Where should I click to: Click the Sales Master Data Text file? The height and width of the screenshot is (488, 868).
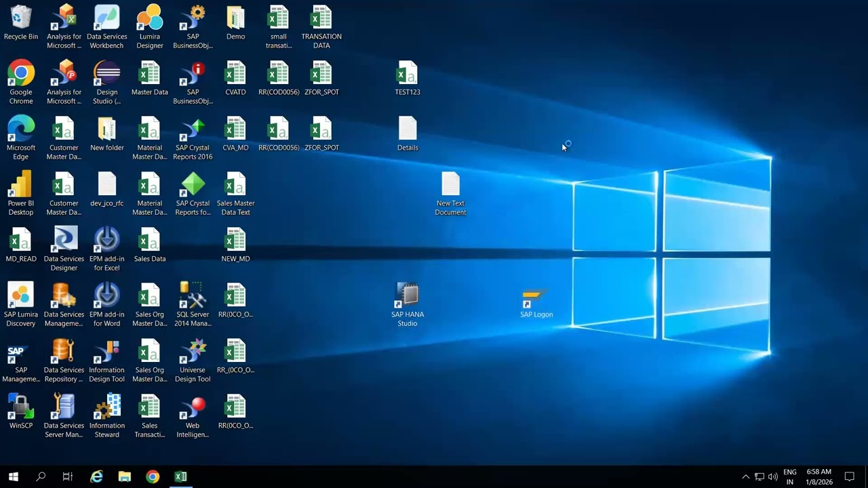point(236,194)
